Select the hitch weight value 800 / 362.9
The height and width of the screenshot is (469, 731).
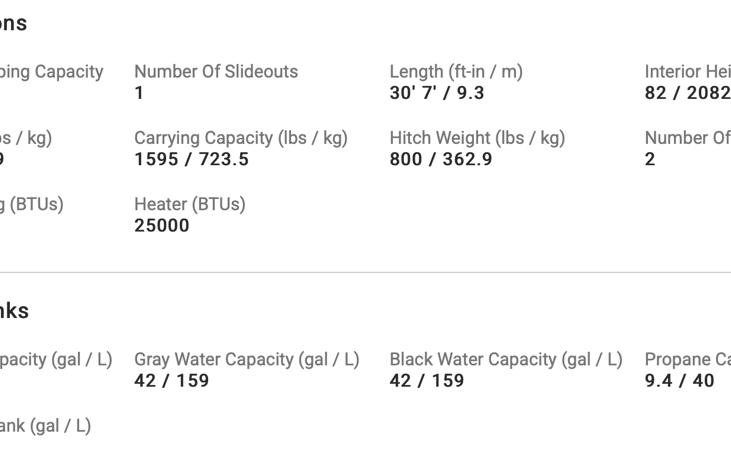(441, 159)
